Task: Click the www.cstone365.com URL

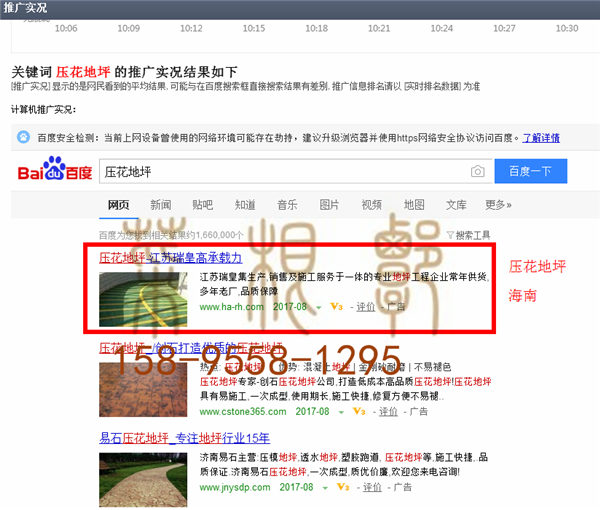Action: pos(243,412)
